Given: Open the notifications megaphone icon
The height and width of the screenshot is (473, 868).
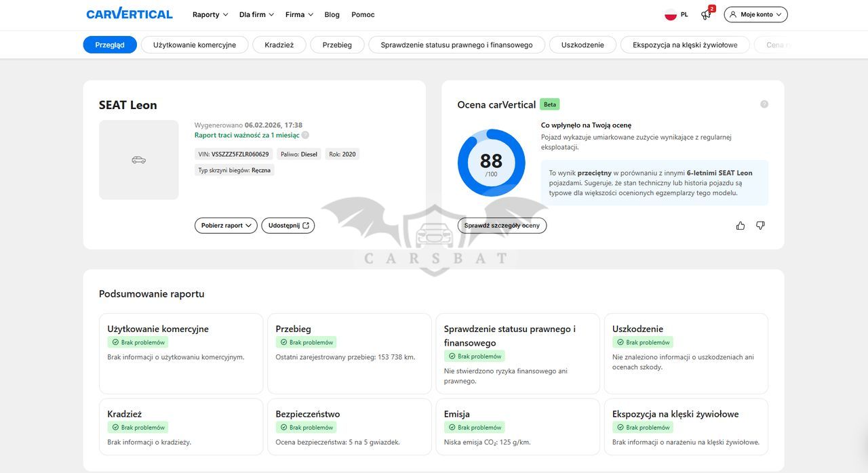Looking at the screenshot, I should pos(707,14).
